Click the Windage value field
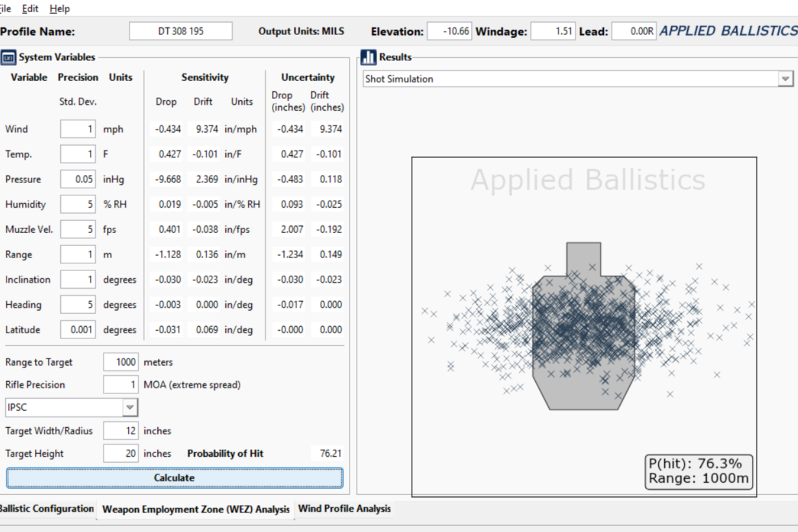The height and width of the screenshot is (532, 798). click(552, 31)
